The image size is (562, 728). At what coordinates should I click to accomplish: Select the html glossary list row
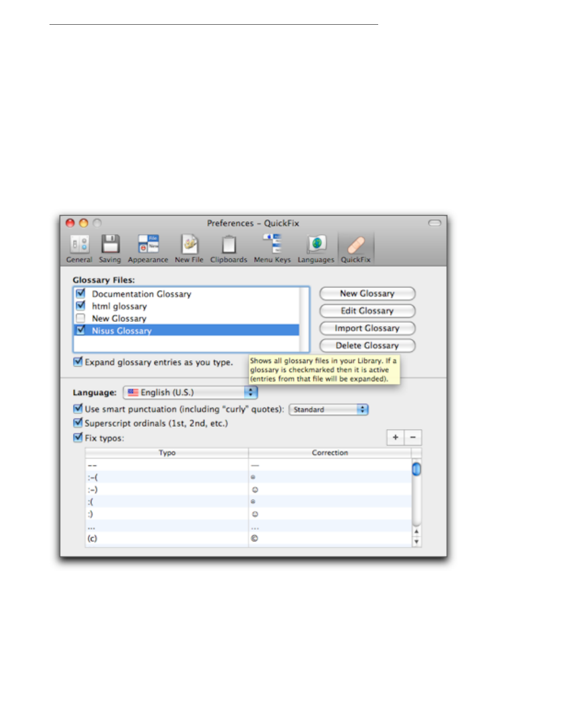[186, 306]
